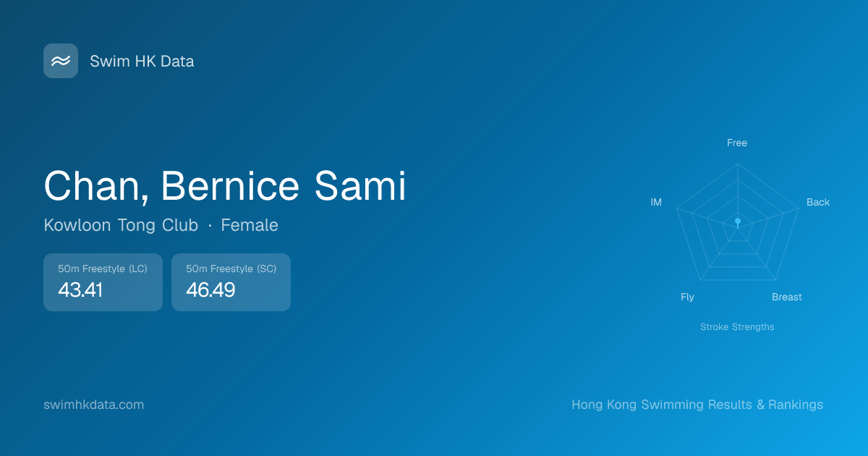Viewport: 868px width, 456px height.
Task: Click the Back axis label on radar chart
Action: tap(818, 203)
